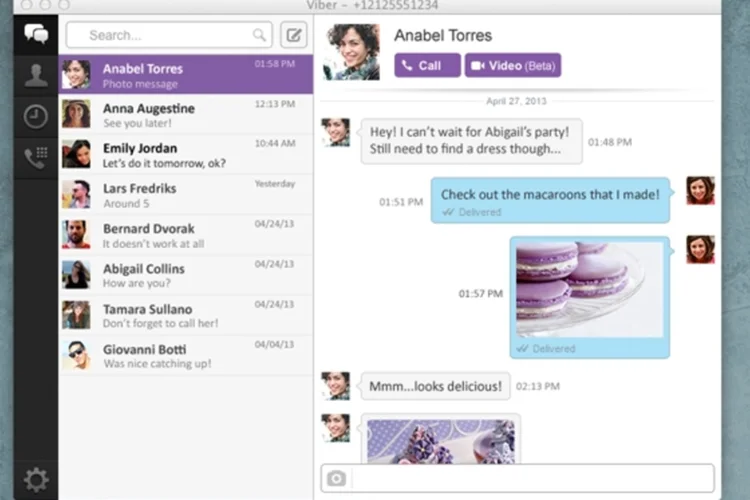Open Emily Jordan conversation

pyautogui.click(x=186, y=155)
